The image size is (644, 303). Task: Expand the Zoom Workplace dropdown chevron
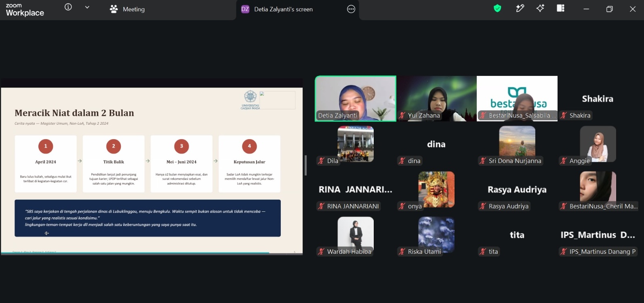click(x=87, y=7)
